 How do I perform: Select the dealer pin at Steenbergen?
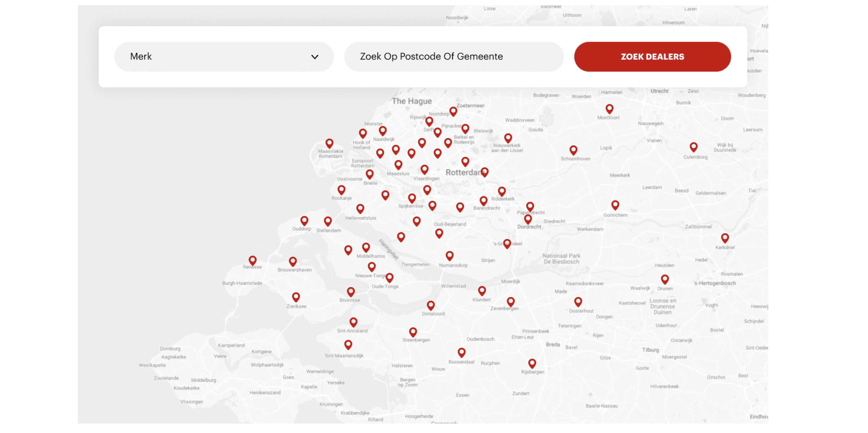click(x=413, y=332)
